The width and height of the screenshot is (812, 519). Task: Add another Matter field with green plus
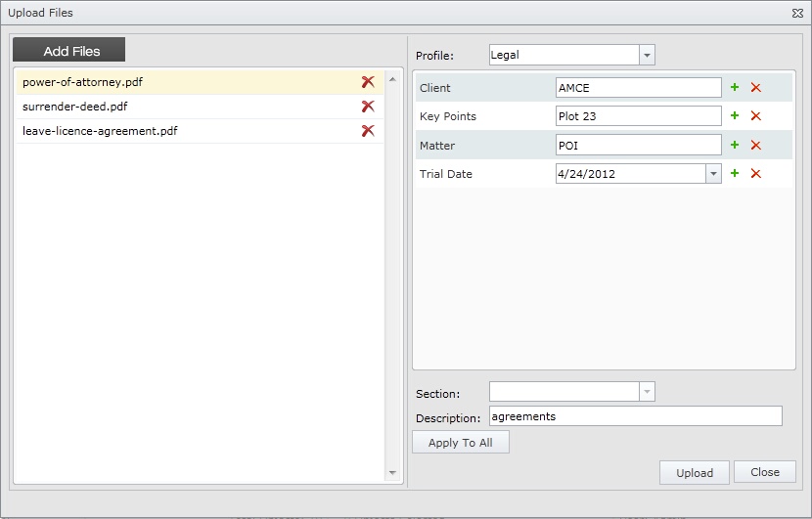pyautogui.click(x=735, y=145)
